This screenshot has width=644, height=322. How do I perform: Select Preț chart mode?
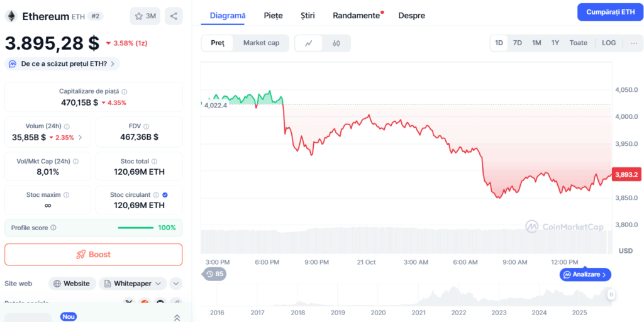218,43
